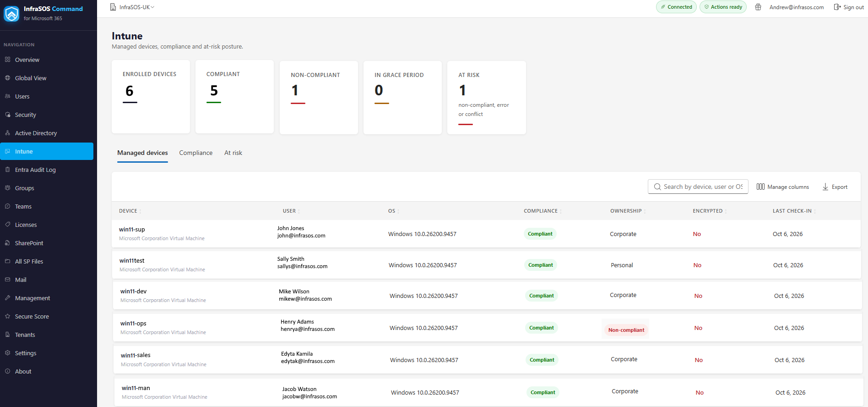Image resolution: width=868 pixels, height=407 pixels.
Task: Click the Users sidebar icon
Action: coord(8,96)
